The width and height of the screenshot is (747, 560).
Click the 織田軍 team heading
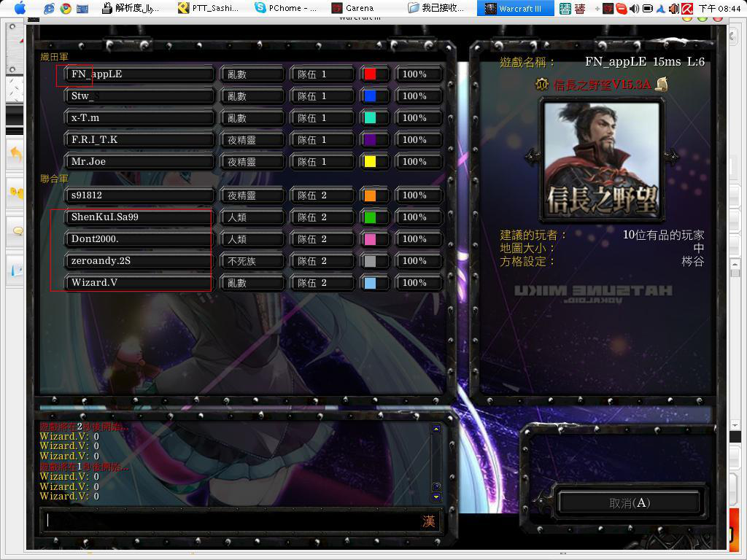pos(54,57)
